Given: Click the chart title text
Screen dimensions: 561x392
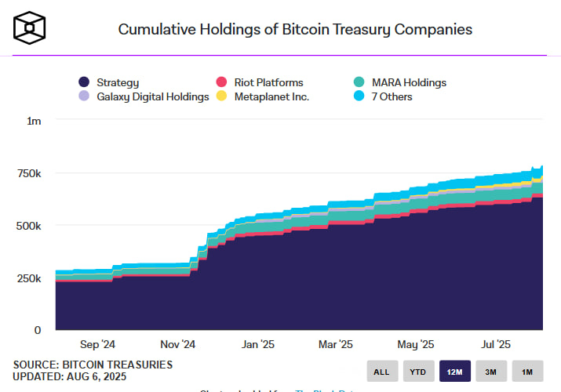Looking at the screenshot, I should [295, 30].
